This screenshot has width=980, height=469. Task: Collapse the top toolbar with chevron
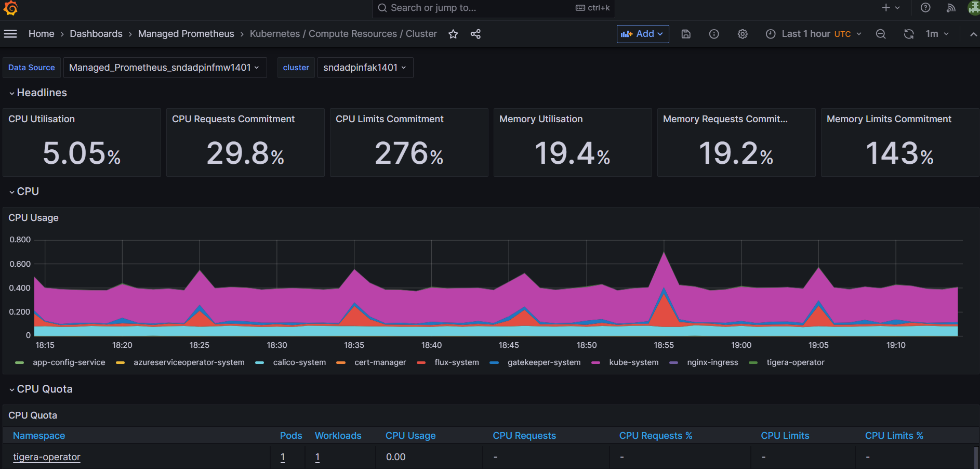coord(973,34)
